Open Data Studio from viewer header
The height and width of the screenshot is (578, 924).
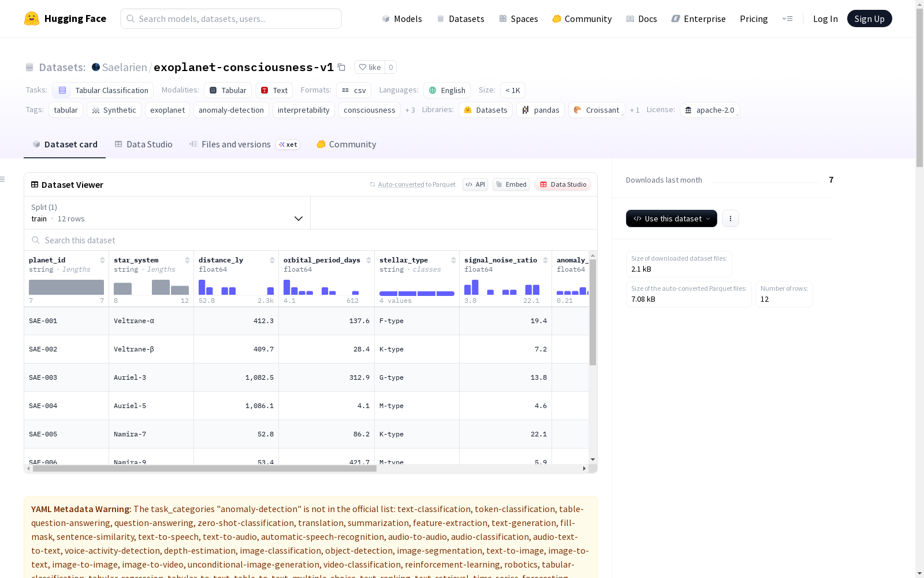563,184
